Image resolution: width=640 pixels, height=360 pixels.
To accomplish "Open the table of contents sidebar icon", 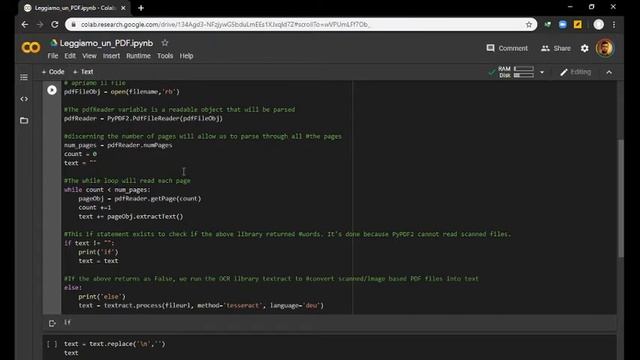I will point(24,77).
